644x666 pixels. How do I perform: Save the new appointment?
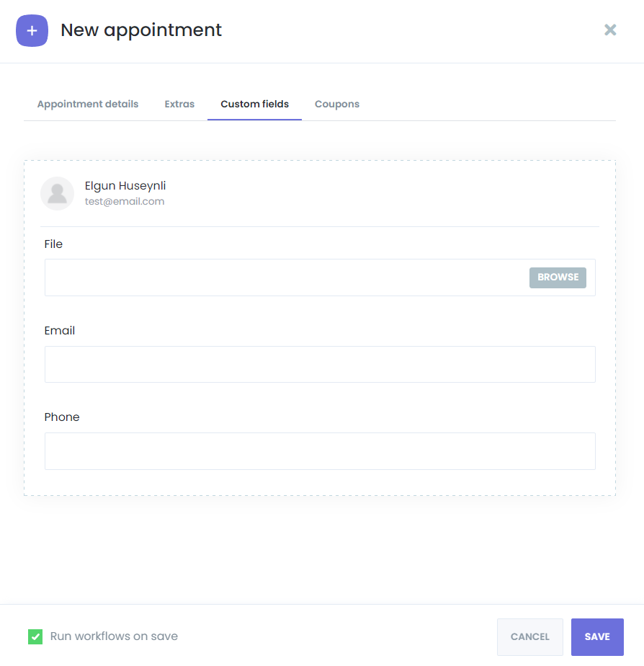coord(597,636)
